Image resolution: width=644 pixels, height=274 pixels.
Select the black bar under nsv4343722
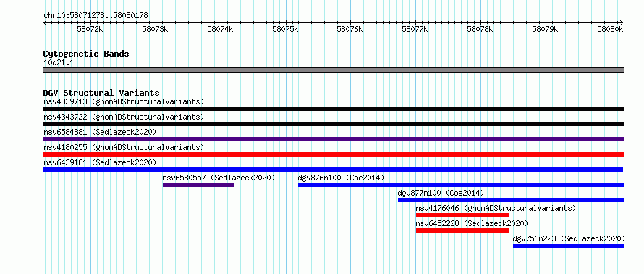click(333, 124)
